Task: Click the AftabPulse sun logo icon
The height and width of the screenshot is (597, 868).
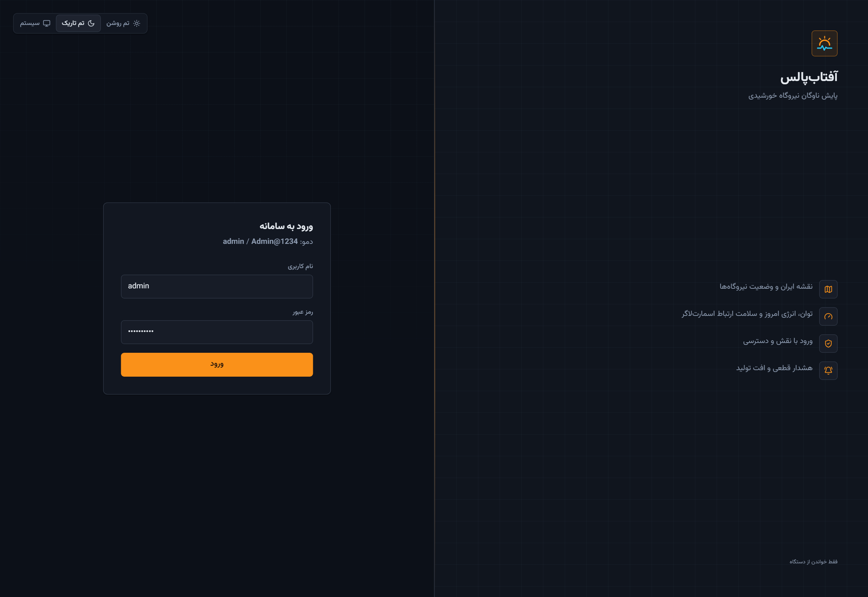Action: (x=824, y=43)
